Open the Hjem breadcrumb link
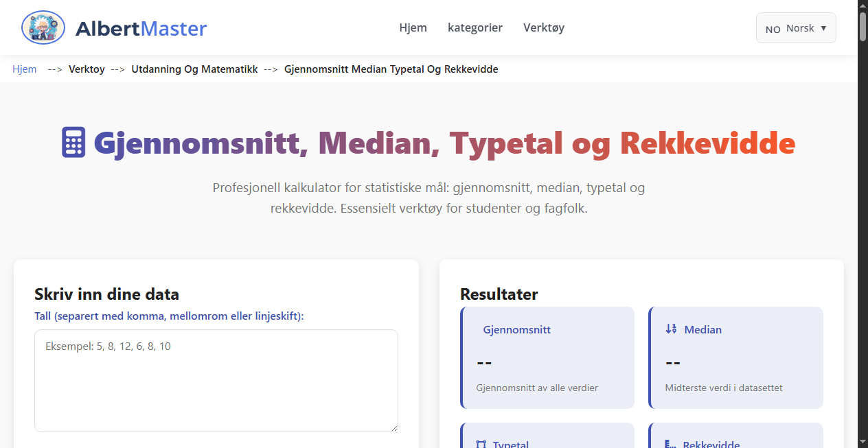868x448 pixels. [x=24, y=69]
